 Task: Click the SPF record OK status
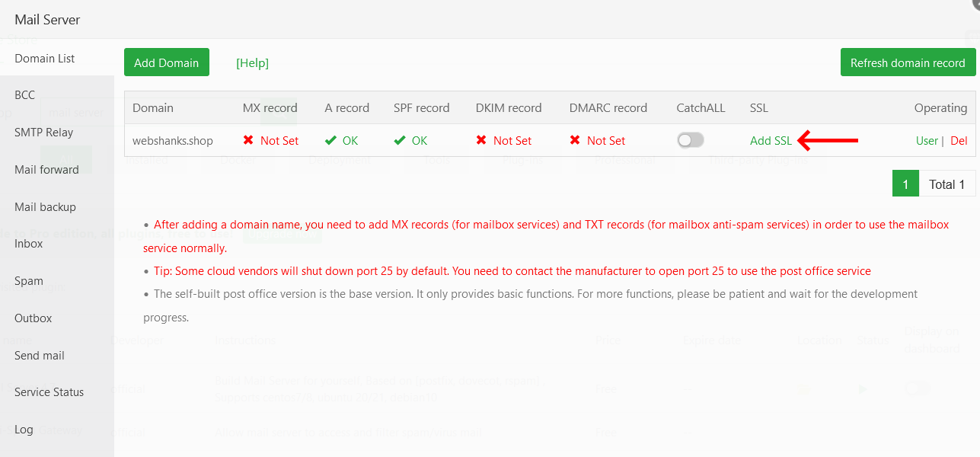[x=410, y=141]
